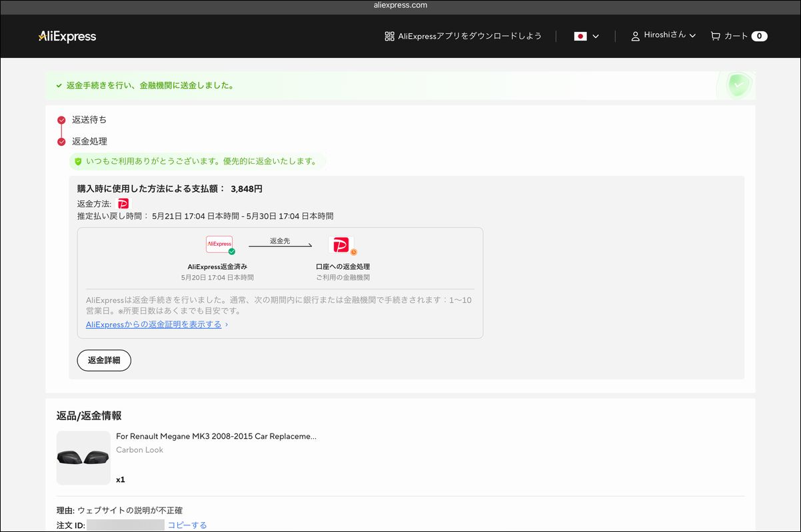Click the 返品/返金情報 heading

point(89,415)
